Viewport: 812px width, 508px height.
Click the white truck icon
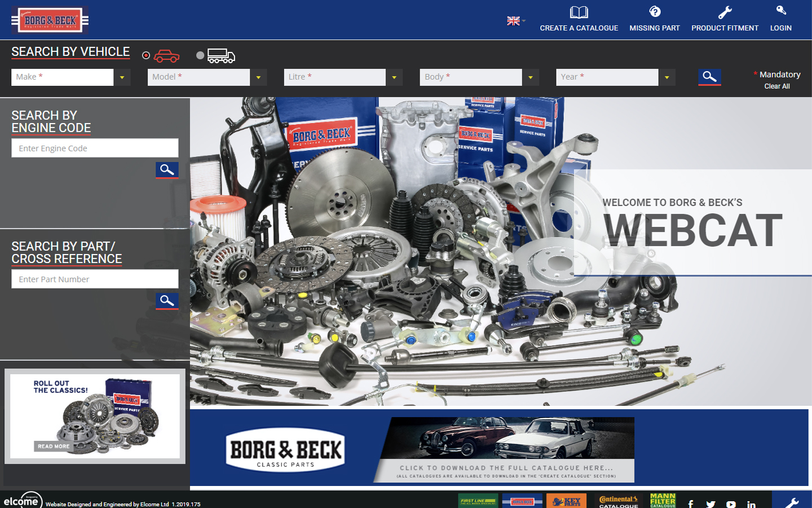click(x=221, y=56)
